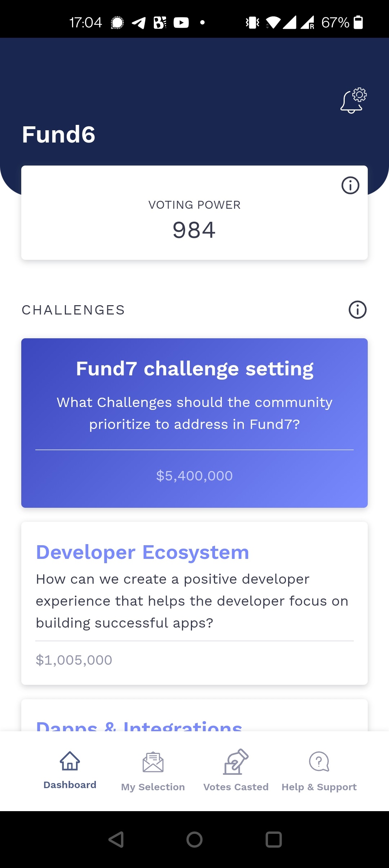
Task: Tap the Votes Casted pencil icon
Action: [236, 762]
